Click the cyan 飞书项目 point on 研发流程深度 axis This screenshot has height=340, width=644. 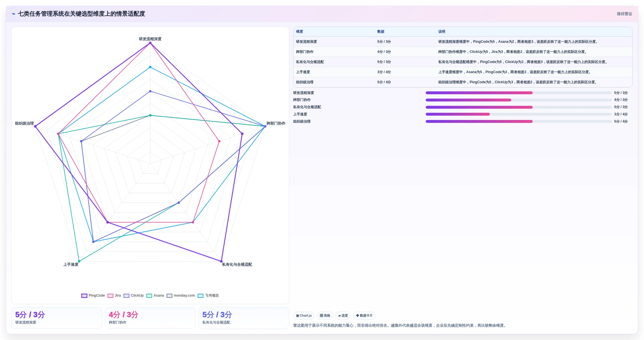coord(150,67)
